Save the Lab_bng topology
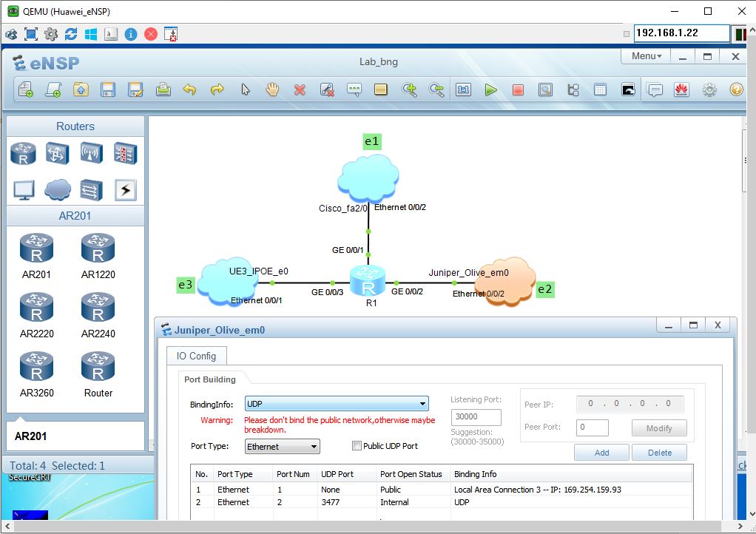This screenshot has width=756, height=534. pos(107,89)
